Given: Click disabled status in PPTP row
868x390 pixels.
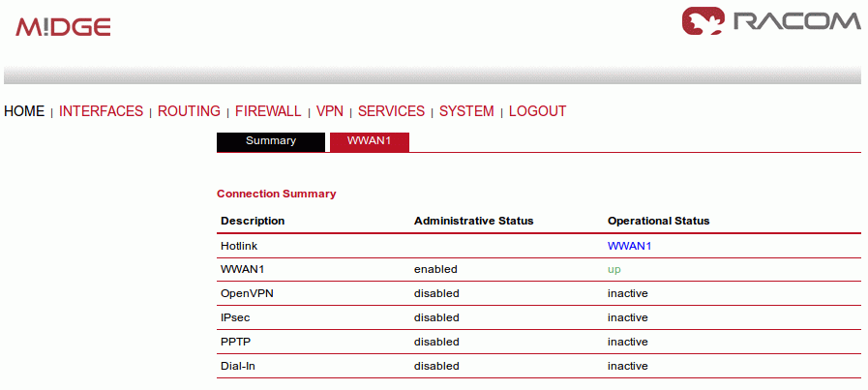Looking at the screenshot, I should 436,343.
